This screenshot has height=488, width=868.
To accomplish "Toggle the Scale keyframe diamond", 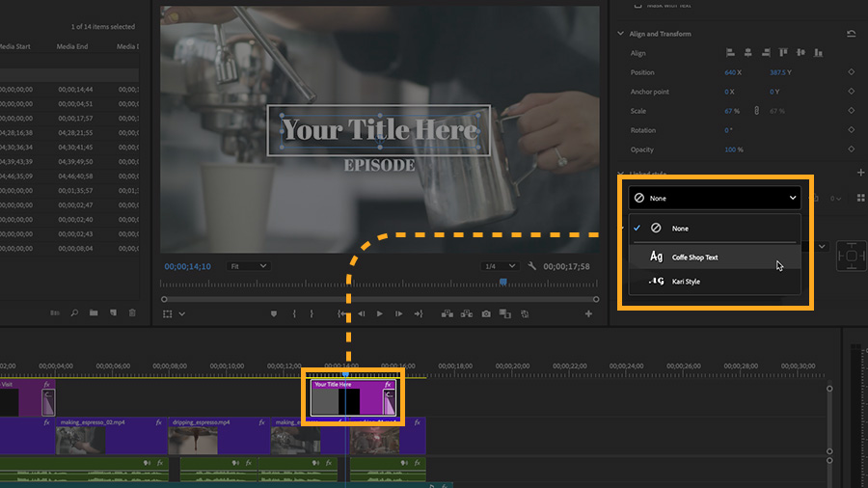I will pos(852,111).
